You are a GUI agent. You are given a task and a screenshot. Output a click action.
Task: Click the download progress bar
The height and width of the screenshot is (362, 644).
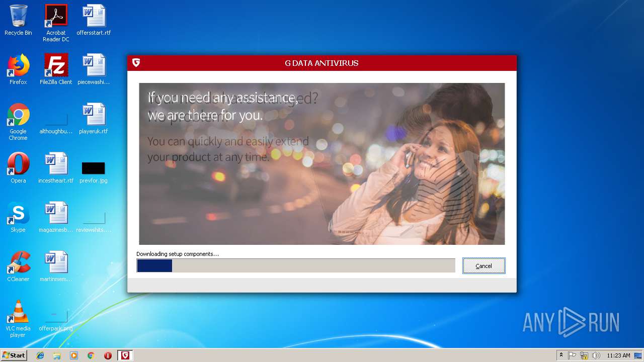pos(296,265)
